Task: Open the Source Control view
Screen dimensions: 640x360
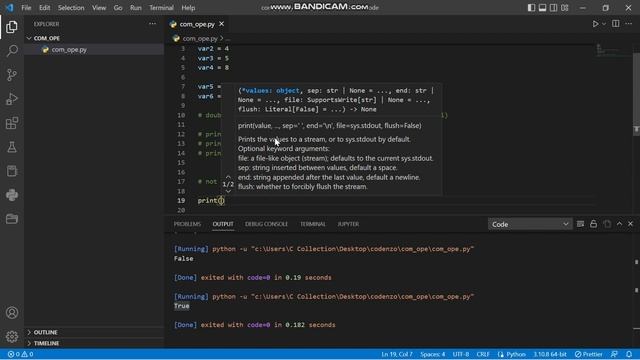Action: coord(12,75)
